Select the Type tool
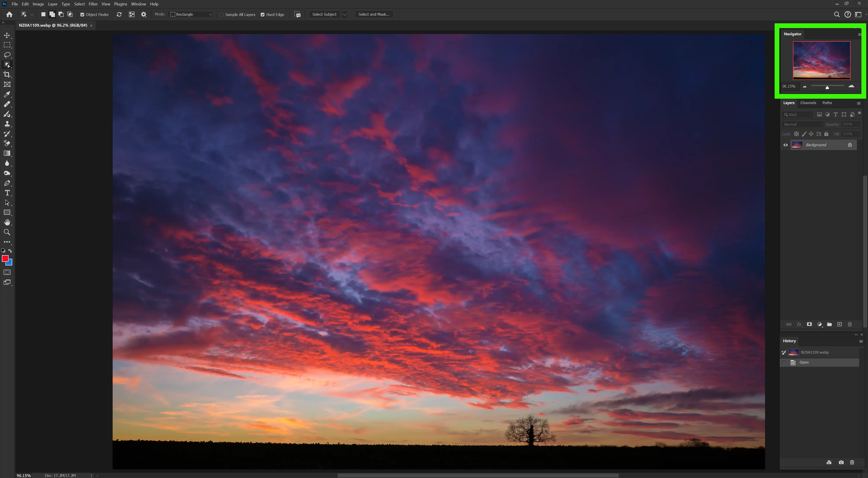The height and width of the screenshot is (478, 868). point(7,193)
